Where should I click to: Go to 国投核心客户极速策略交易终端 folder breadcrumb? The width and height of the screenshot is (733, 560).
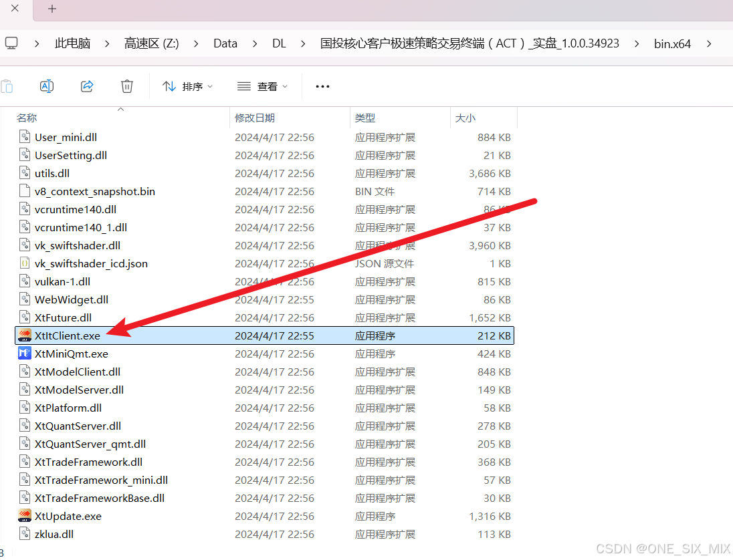(469, 43)
